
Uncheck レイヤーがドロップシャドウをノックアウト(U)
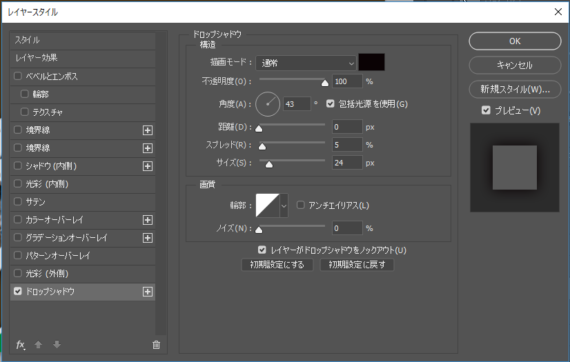[x=262, y=250]
